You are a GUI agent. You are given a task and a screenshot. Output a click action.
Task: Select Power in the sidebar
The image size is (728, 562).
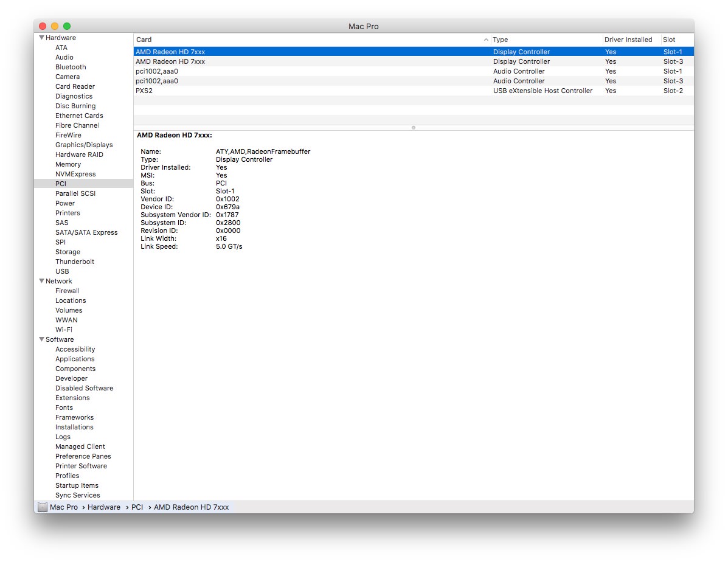[65, 203]
